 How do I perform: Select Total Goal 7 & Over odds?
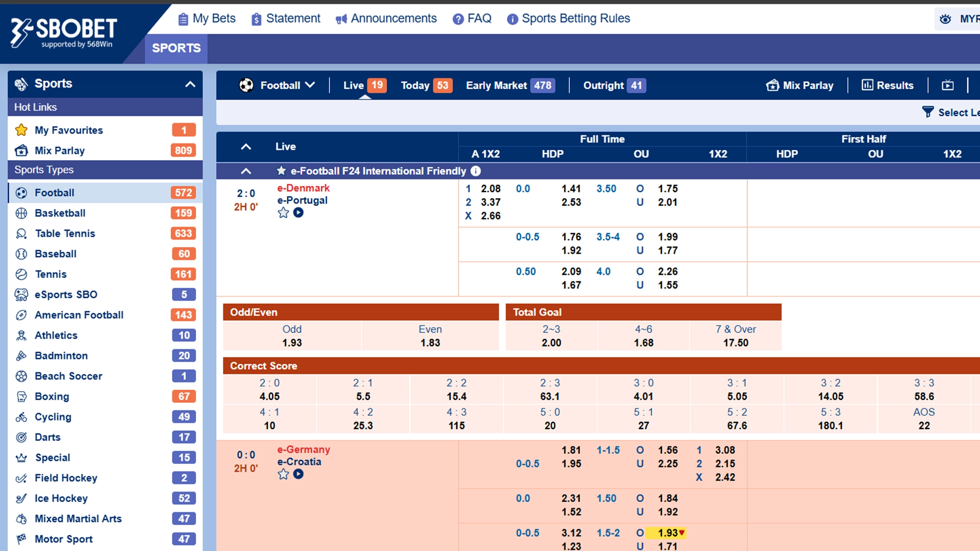(x=735, y=336)
